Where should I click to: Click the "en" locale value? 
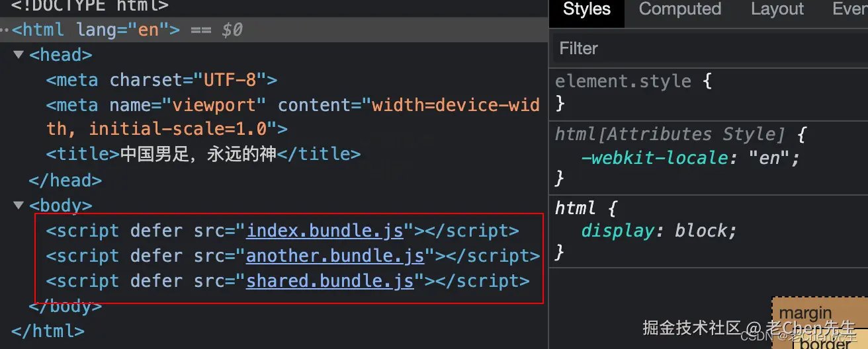click(x=769, y=158)
